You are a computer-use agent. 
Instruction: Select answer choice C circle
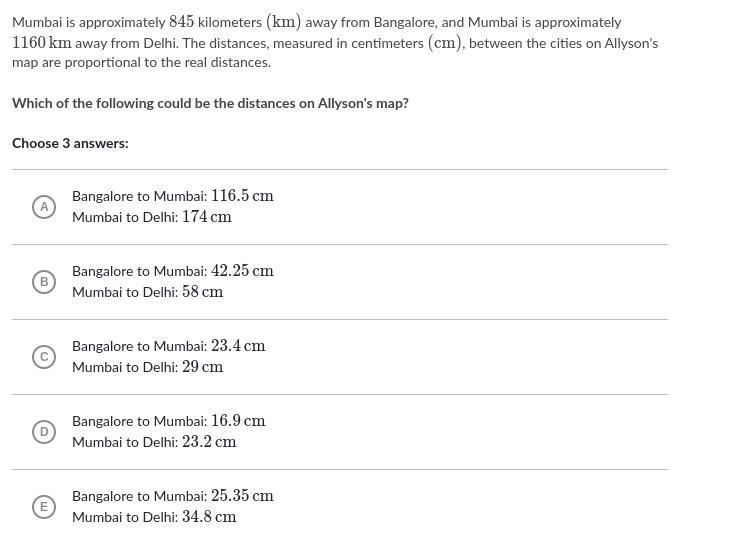point(44,357)
